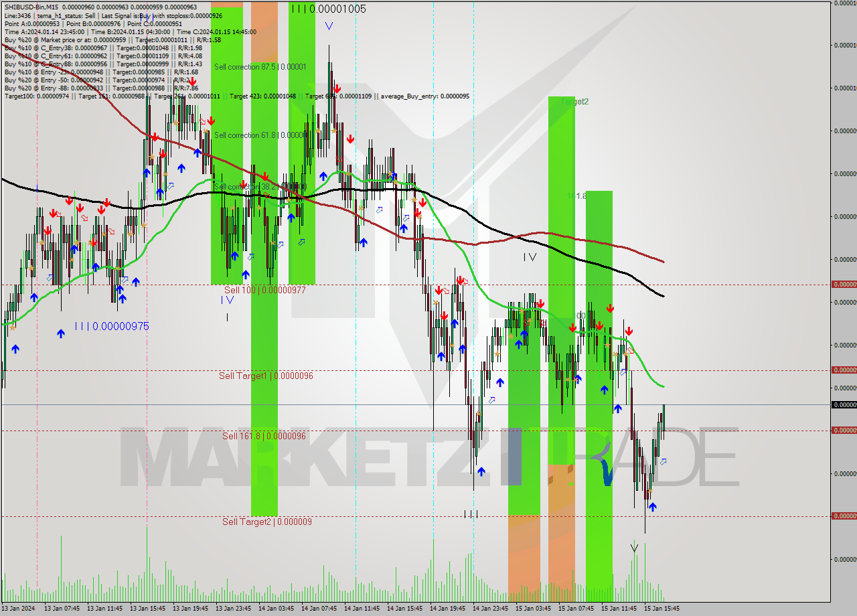Click the outlined blue arrow near the last candles
857x616 pixels.
(x=663, y=462)
